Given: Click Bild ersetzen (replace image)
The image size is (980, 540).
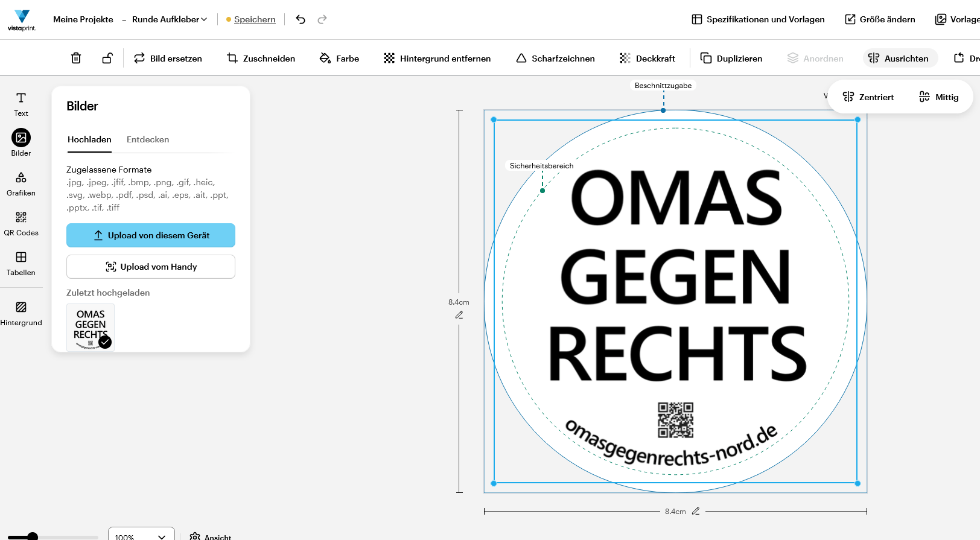Looking at the screenshot, I should [x=168, y=59].
